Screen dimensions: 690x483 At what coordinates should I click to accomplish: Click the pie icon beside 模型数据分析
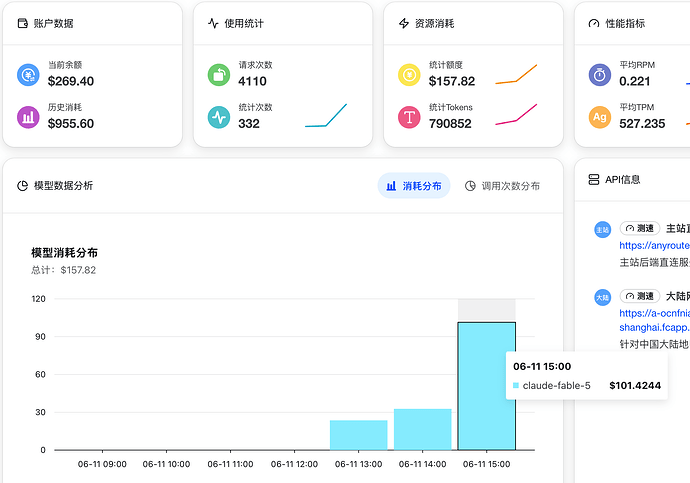point(22,186)
